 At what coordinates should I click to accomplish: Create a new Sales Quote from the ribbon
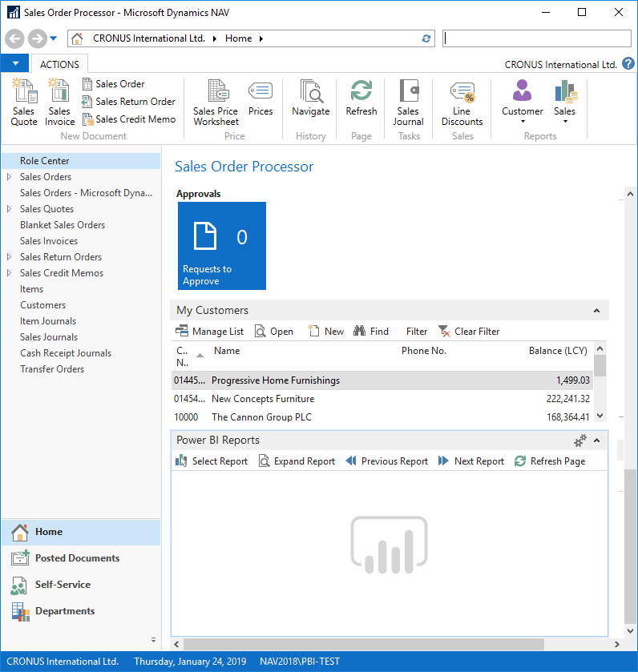click(23, 103)
